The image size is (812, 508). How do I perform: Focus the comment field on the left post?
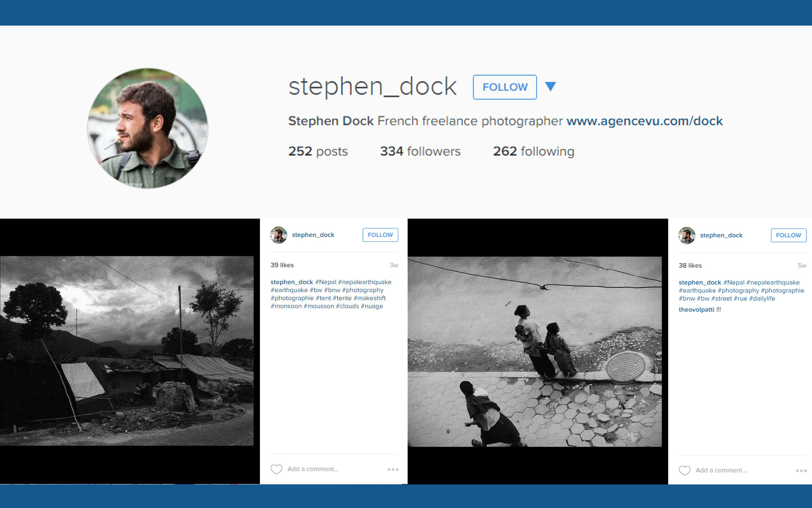tap(335, 469)
